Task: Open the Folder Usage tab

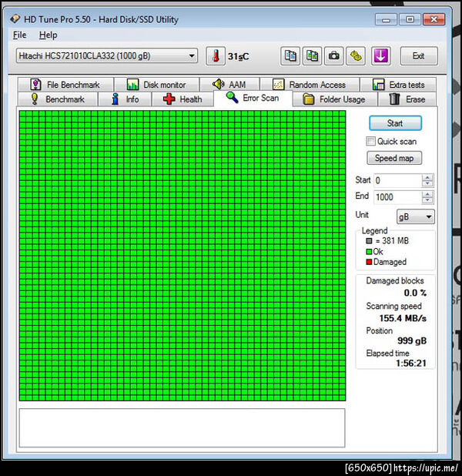Action: 335,99
